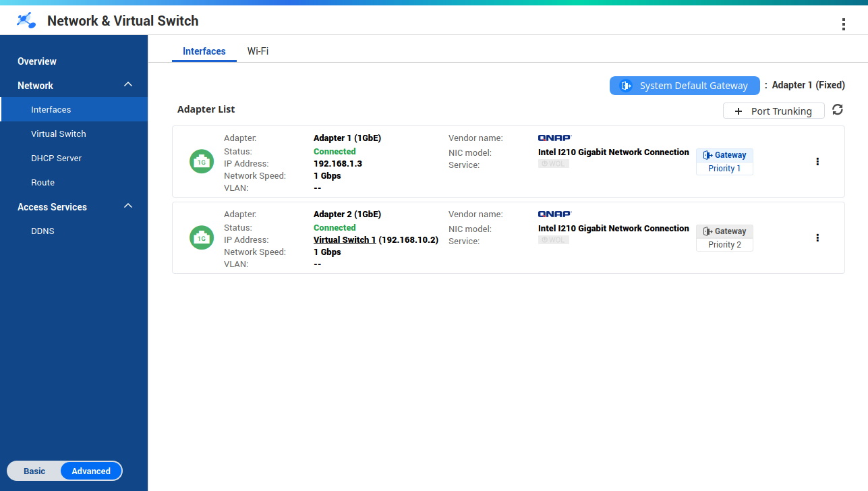This screenshot has width=868, height=491.
Task: Open the Virtual Switch 1 link
Action: click(345, 240)
